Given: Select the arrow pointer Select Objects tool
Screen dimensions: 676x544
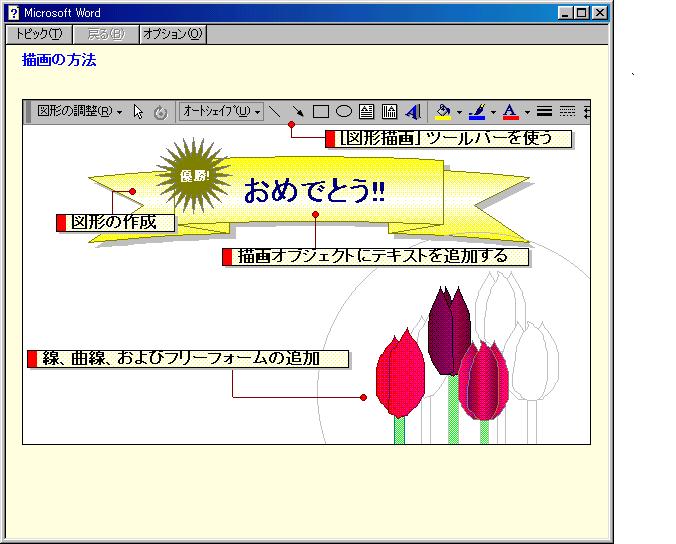Looking at the screenshot, I should click(x=138, y=112).
